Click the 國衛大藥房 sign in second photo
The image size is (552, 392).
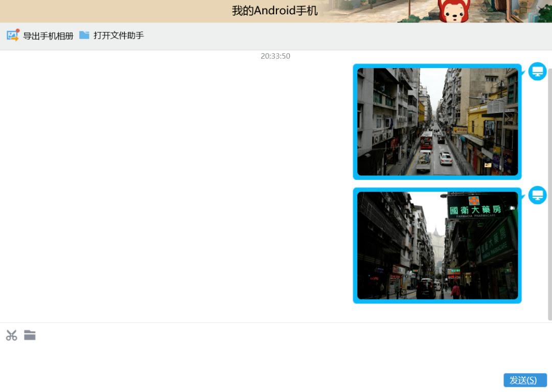point(475,209)
